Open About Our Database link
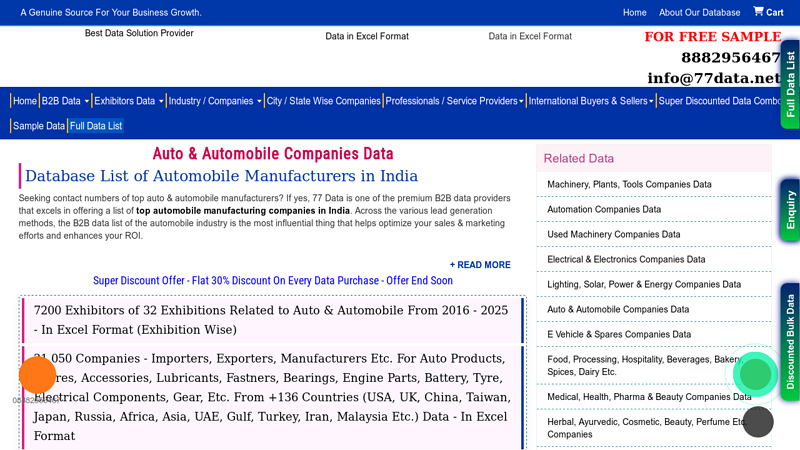The image size is (800, 450). tap(699, 12)
